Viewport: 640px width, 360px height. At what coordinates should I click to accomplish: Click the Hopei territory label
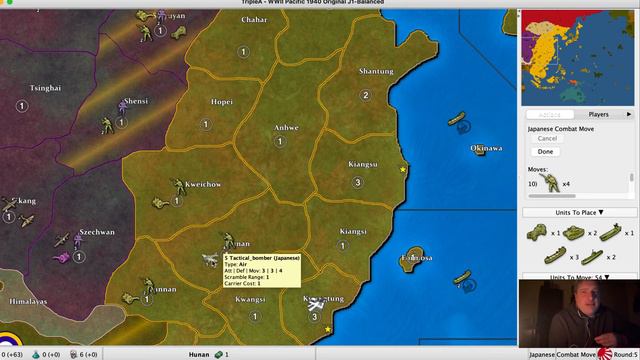222,102
